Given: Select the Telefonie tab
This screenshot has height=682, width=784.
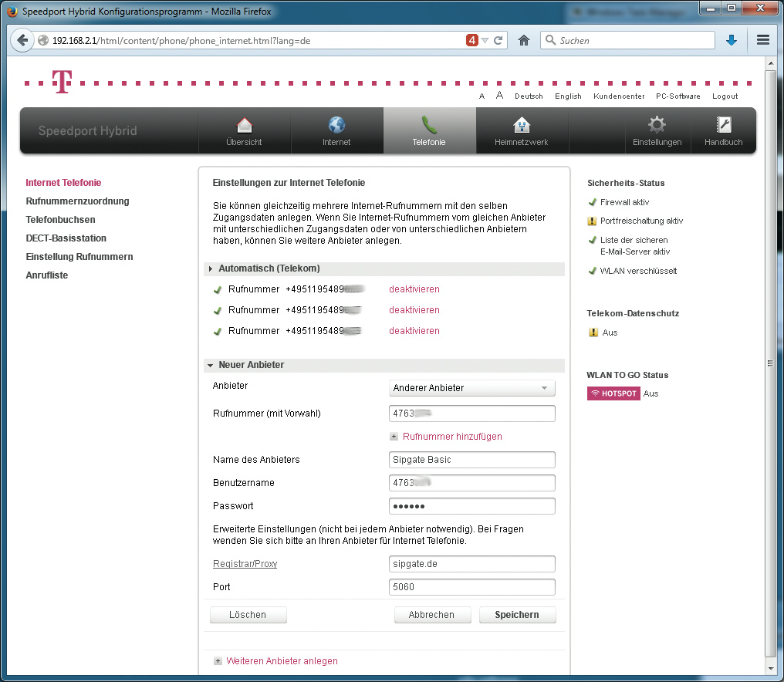Looking at the screenshot, I should coord(429,131).
